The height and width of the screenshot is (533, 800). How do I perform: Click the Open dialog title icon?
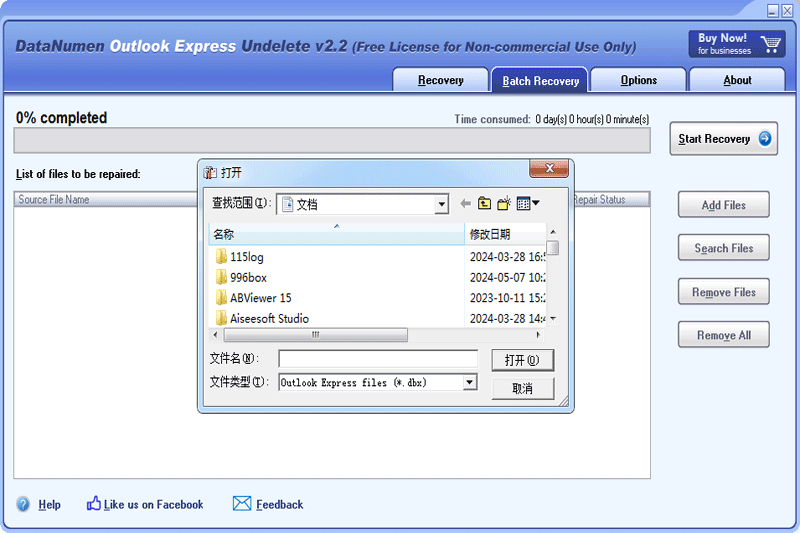(x=210, y=172)
